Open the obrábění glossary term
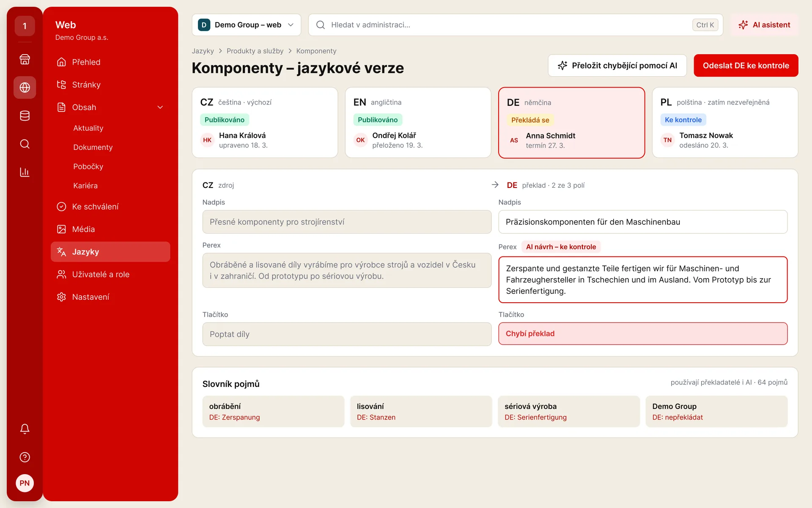This screenshot has height=508, width=812. pos(273,411)
